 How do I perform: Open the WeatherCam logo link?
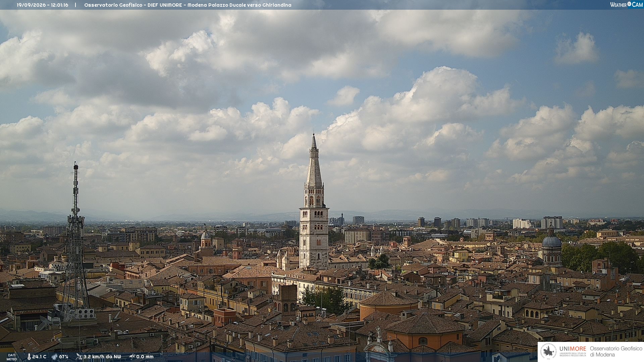pos(627,4)
